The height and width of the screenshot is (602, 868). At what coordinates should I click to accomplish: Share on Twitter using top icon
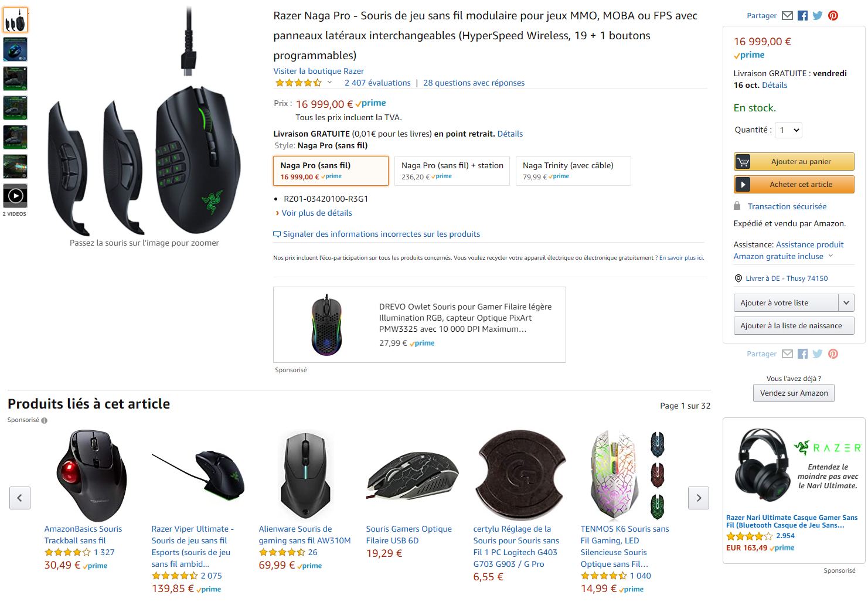pyautogui.click(x=818, y=16)
